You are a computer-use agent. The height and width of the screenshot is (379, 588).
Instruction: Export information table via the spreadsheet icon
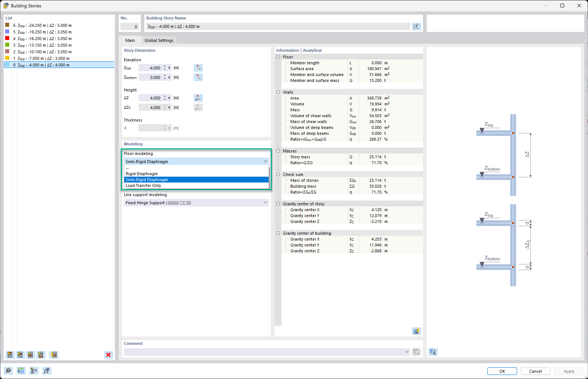click(416, 331)
